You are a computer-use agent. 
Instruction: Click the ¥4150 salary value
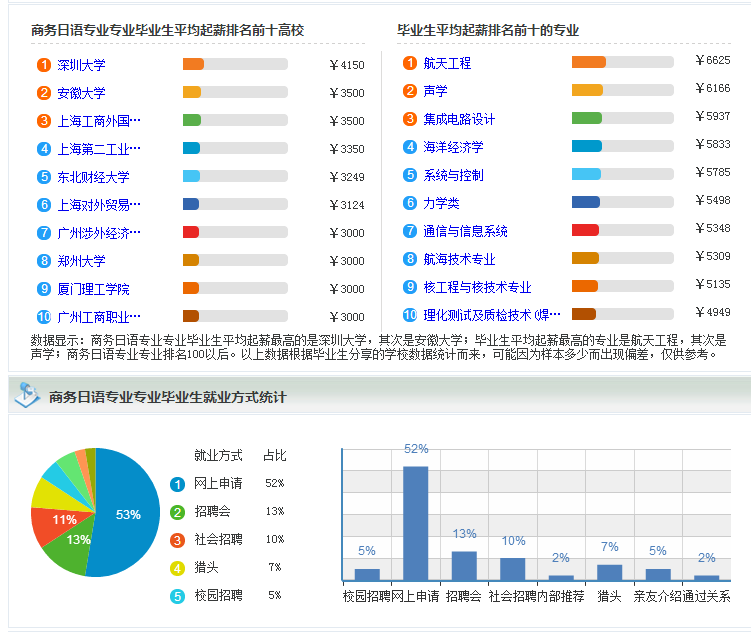click(347, 65)
